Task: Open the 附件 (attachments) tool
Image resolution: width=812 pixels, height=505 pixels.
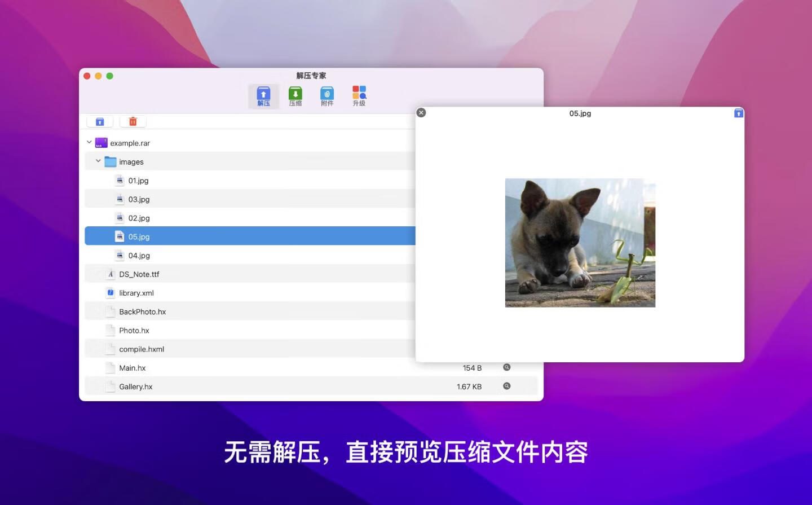Action: tap(327, 96)
